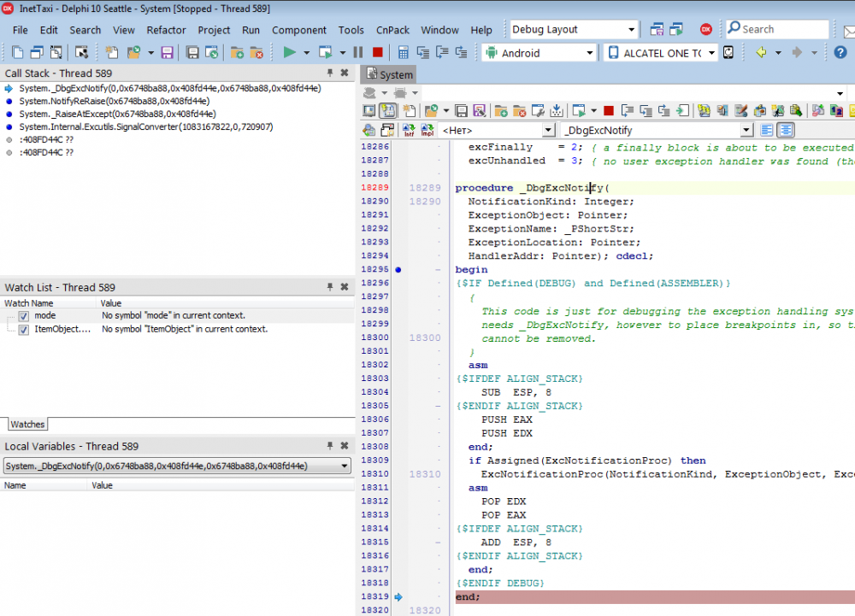Click the yellow Back navigation arrow
Image resolution: width=855 pixels, height=616 pixels.
(x=761, y=52)
